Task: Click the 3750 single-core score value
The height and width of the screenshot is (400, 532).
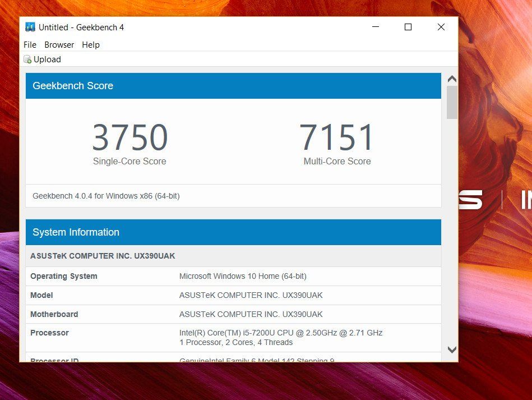Action: (130, 137)
